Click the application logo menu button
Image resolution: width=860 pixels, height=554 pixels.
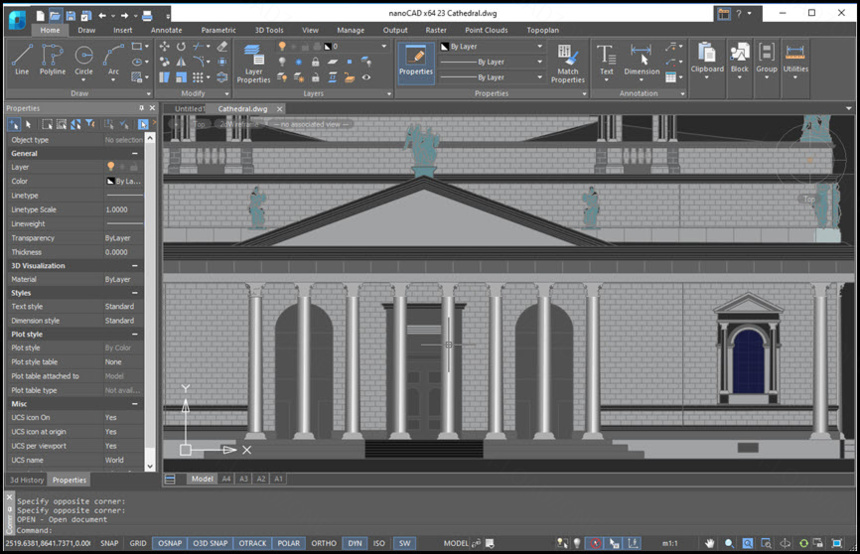click(17, 20)
